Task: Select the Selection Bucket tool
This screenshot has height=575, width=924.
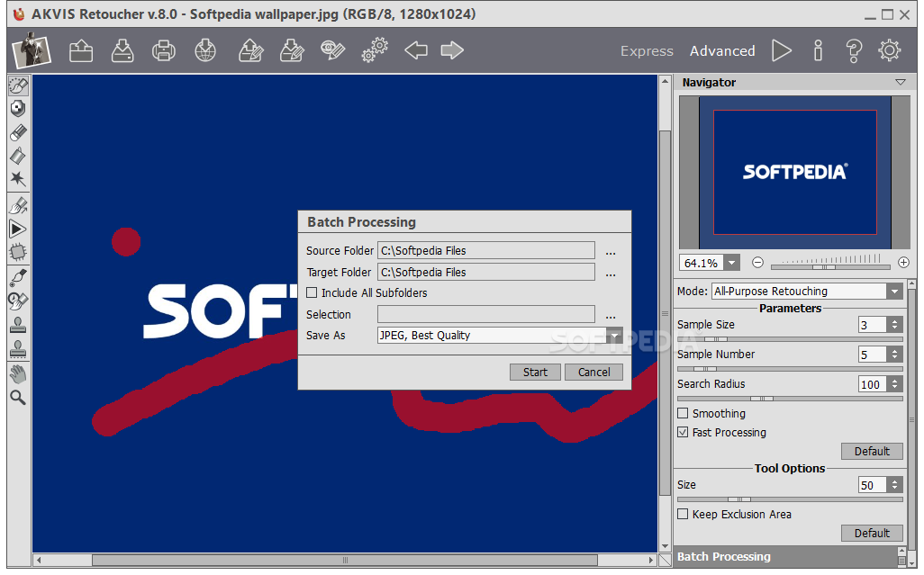Action: pyautogui.click(x=18, y=156)
